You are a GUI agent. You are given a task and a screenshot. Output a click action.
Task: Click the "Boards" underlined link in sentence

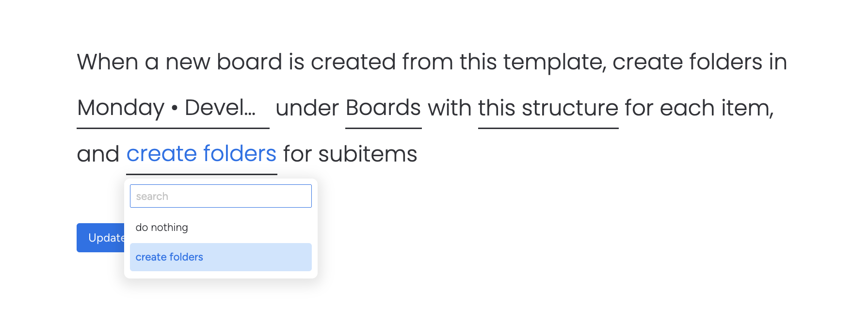(383, 108)
